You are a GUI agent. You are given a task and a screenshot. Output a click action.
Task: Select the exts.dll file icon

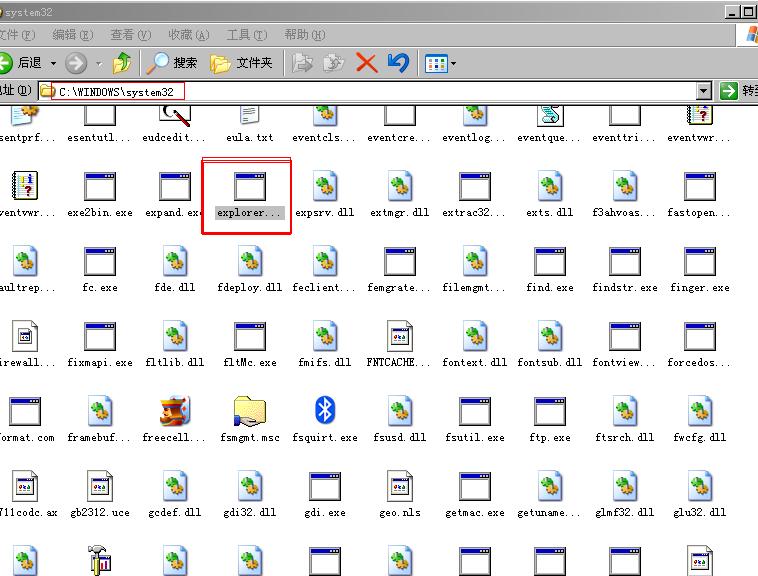550,186
